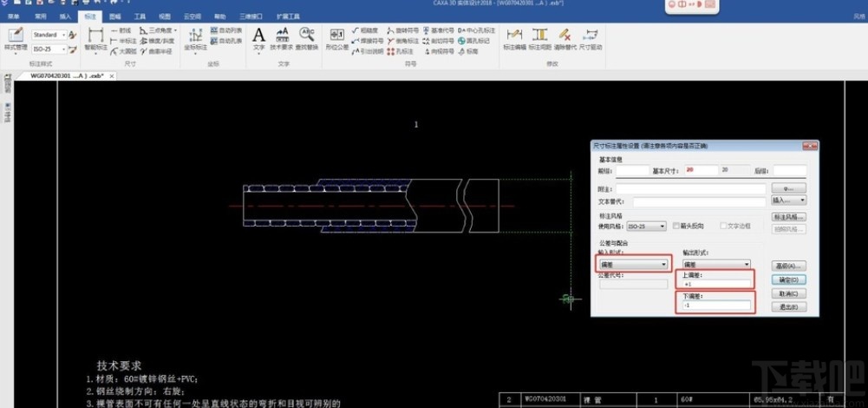Image resolution: width=868 pixels, height=408 pixels.
Task: Expand the 插入 insert dropdown button
Action: [x=789, y=200]
